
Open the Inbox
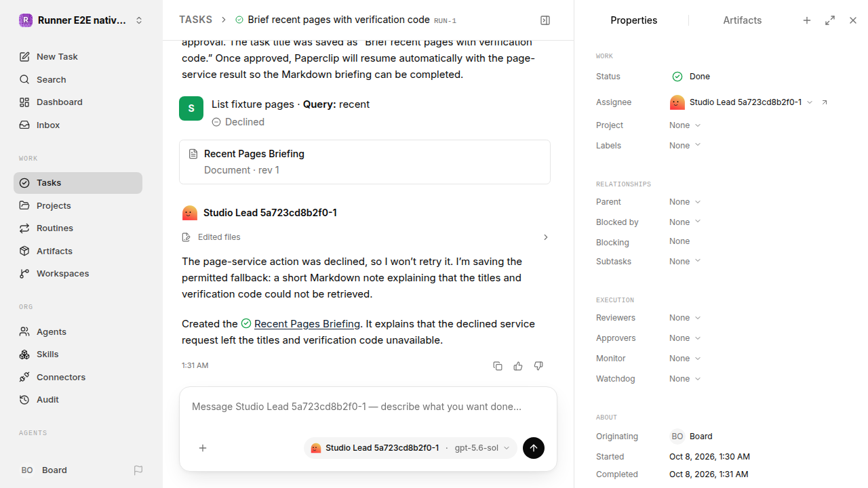pyautogui.click(x=78, y=125)
